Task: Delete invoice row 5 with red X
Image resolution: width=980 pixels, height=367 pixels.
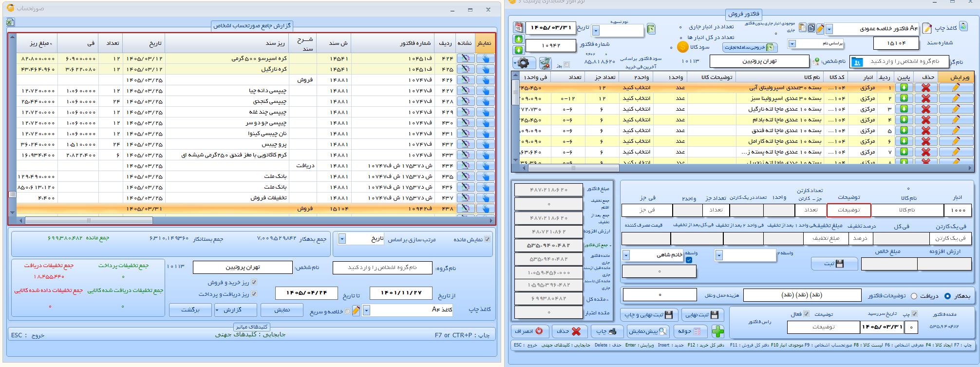Action: [x=925, y=131]
